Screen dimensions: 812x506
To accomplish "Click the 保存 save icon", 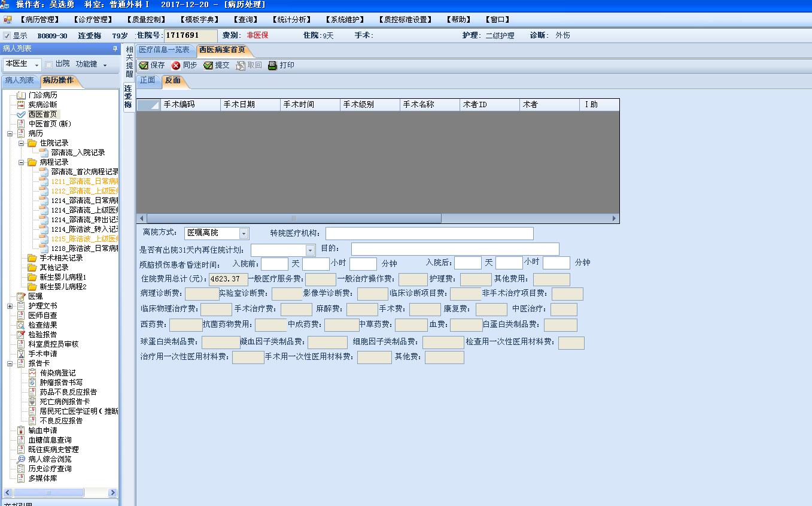I will pyautogui.click(x=144, y=65).
